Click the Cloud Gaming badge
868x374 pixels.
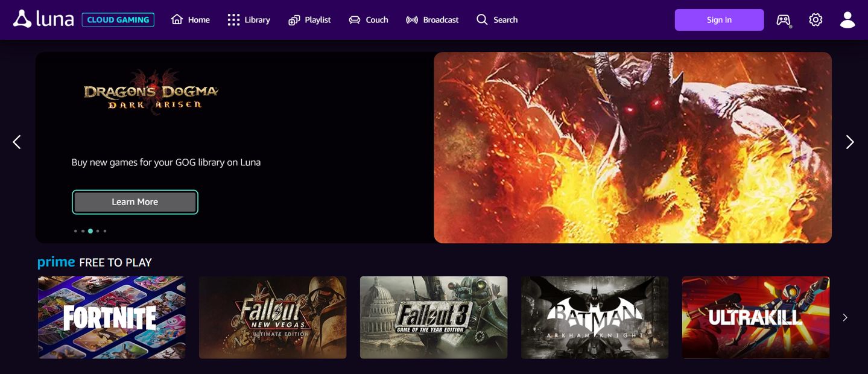tap(118, 20)
